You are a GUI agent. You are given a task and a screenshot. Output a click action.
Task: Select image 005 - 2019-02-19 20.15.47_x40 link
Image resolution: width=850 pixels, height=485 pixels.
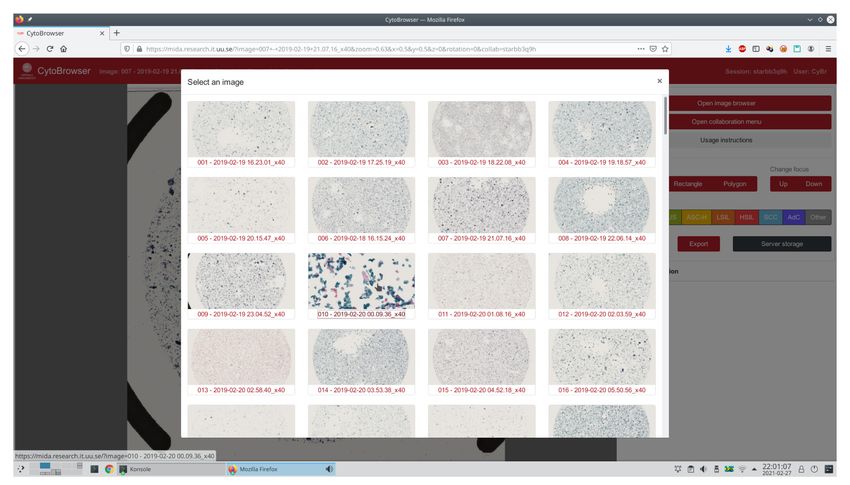[x=241, y=238]
